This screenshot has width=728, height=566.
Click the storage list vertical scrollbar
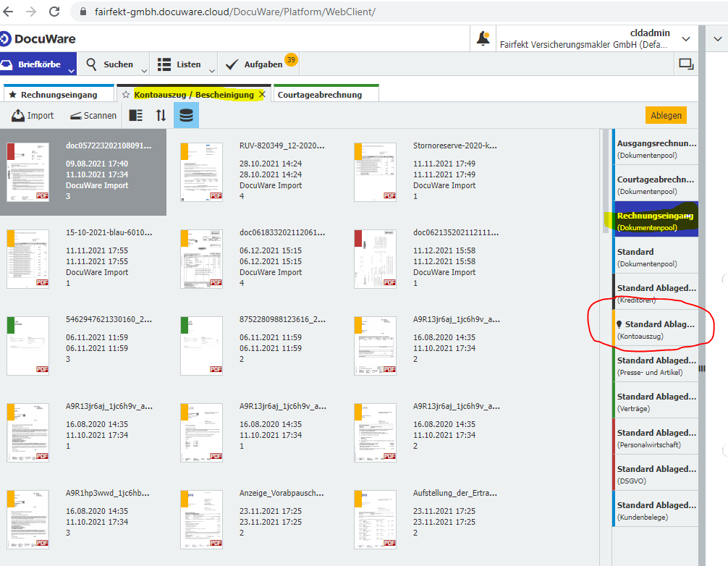(x=606, y=181)
